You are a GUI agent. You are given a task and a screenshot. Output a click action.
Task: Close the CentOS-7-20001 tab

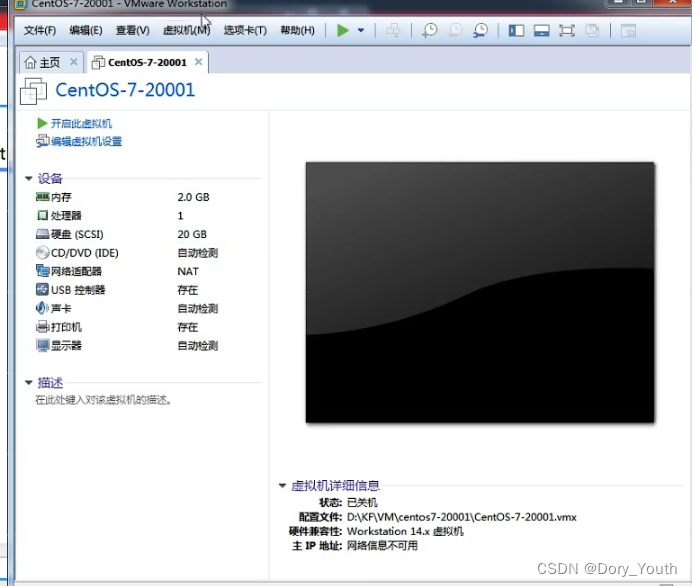(199, 62)
